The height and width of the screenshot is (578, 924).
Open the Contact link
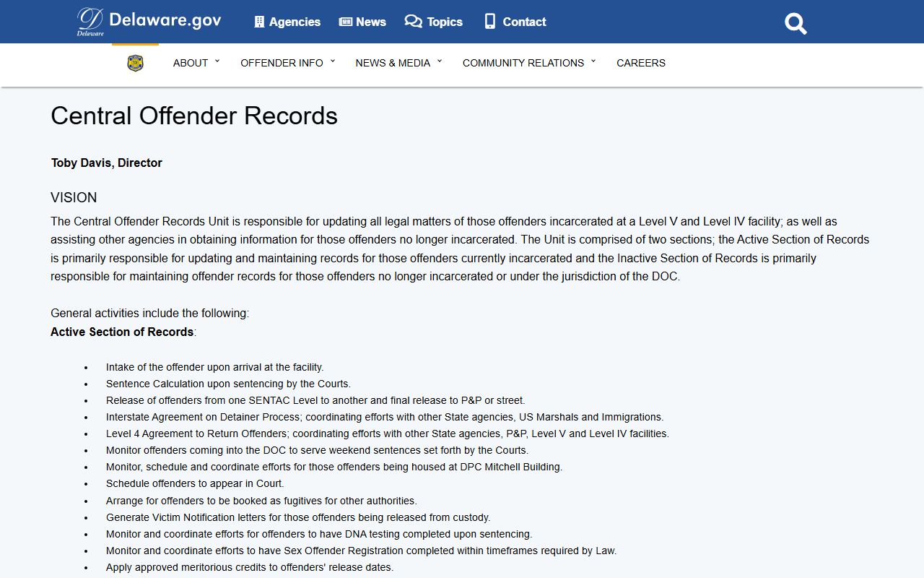pyautogui.click(x=524, y=22)
